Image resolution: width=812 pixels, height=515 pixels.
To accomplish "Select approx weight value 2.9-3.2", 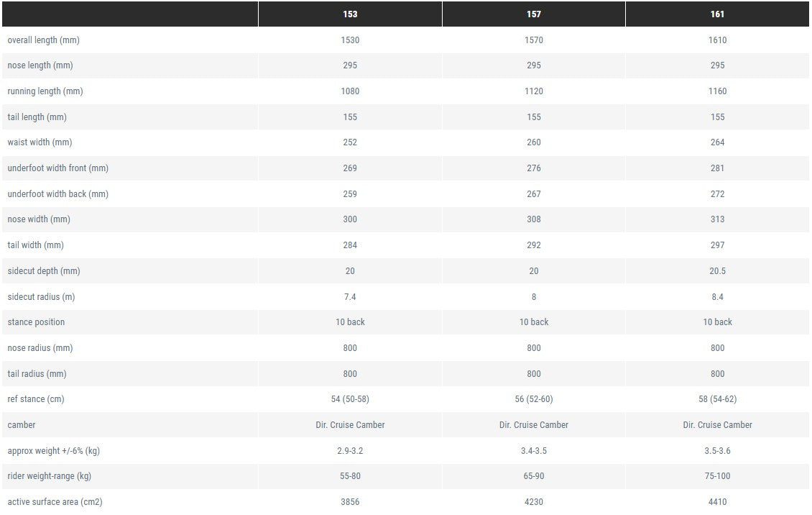I will [350, 451].
